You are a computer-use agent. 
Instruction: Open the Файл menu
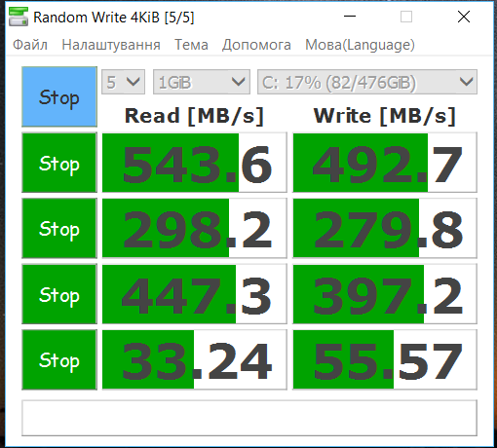tap(30, 45)
